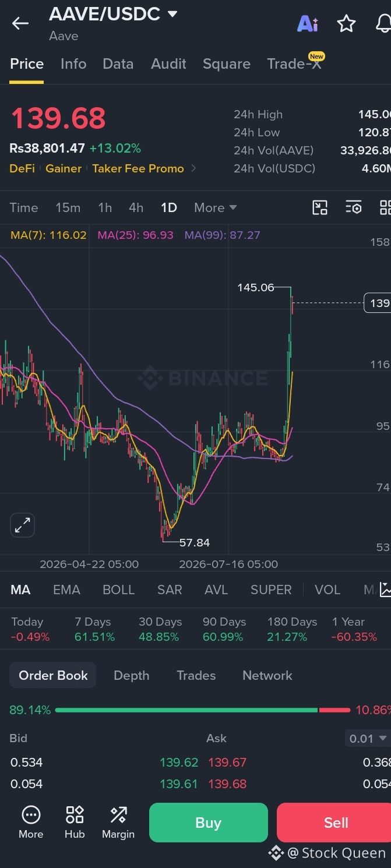This screenshot has width=391, height=868.
Task: Select bid price 139.62
Action: click(179, 762)
